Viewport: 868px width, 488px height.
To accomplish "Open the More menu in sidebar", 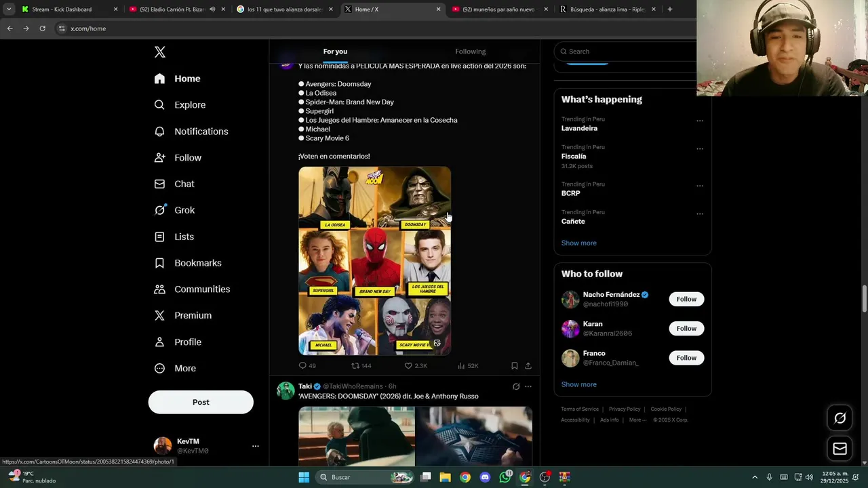I will (x=175, y=368).
